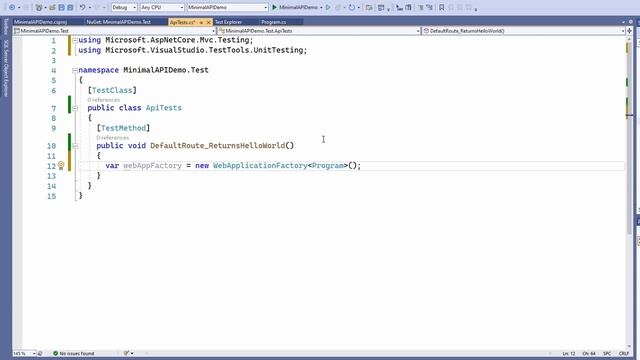Click the SPC indentation indicator

(607, 353)
